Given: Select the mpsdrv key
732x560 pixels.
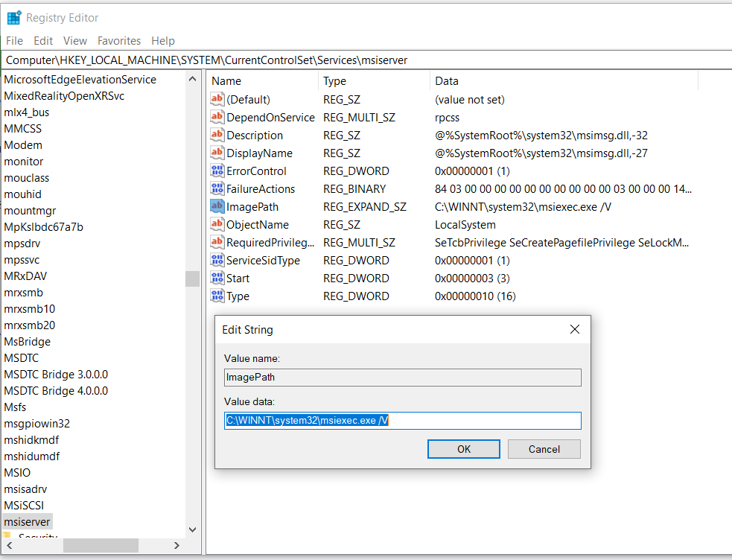Looking at the screenshot, I should (x=22, y=244).
